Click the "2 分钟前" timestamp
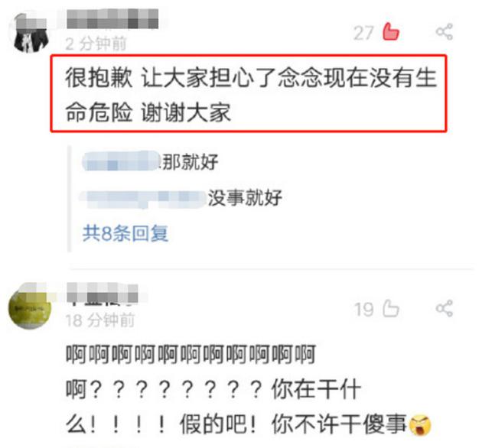Image resolution: width=482 pixels, height=448 pixels. [x=96, y=44]
